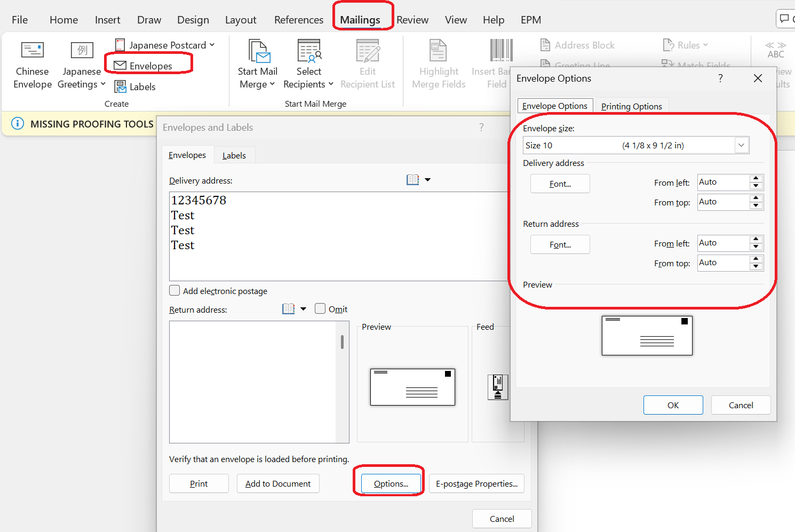
Task: Click the Labels ribbon button
Action: [136, 86]
